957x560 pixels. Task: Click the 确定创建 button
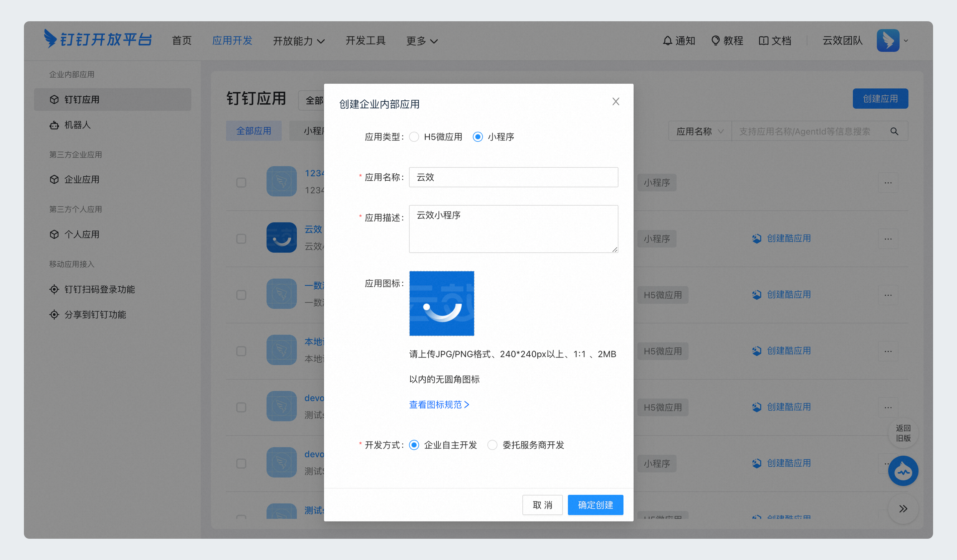point(595,505)
